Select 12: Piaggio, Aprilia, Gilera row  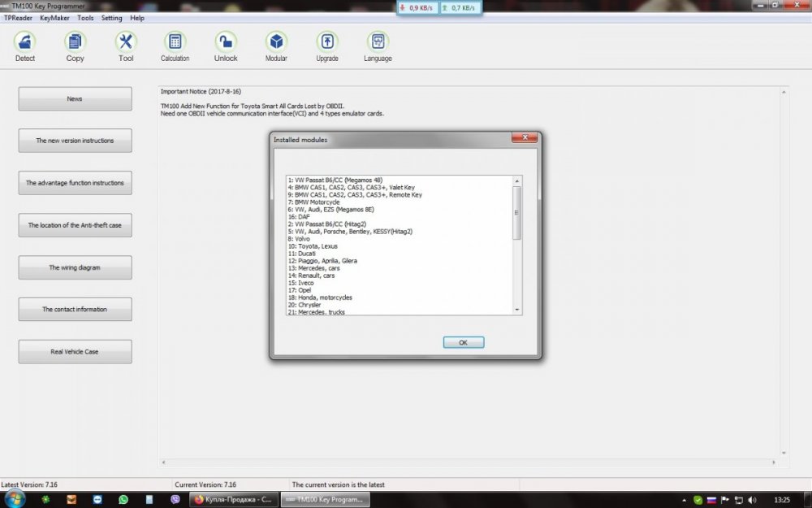tap(322, 261)
